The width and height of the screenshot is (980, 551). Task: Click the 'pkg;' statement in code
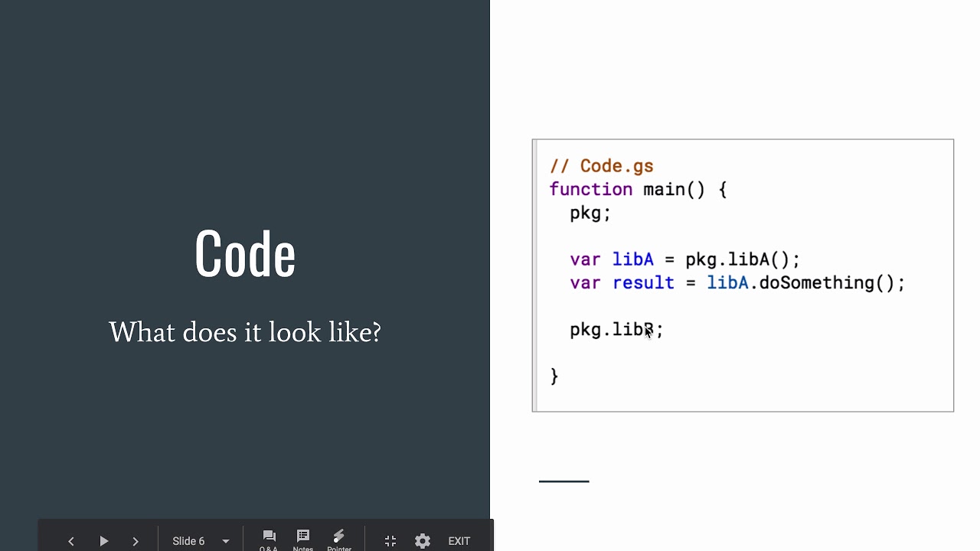590,213
